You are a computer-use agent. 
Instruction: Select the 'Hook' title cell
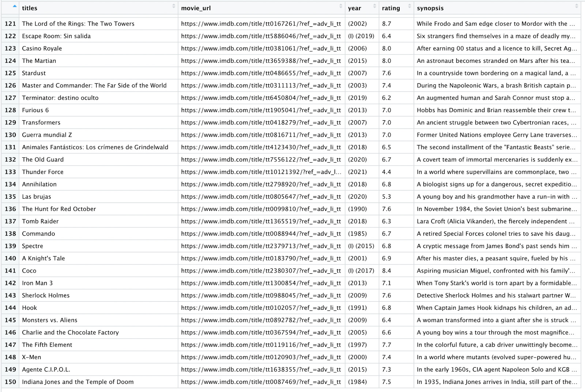(98, 308)
